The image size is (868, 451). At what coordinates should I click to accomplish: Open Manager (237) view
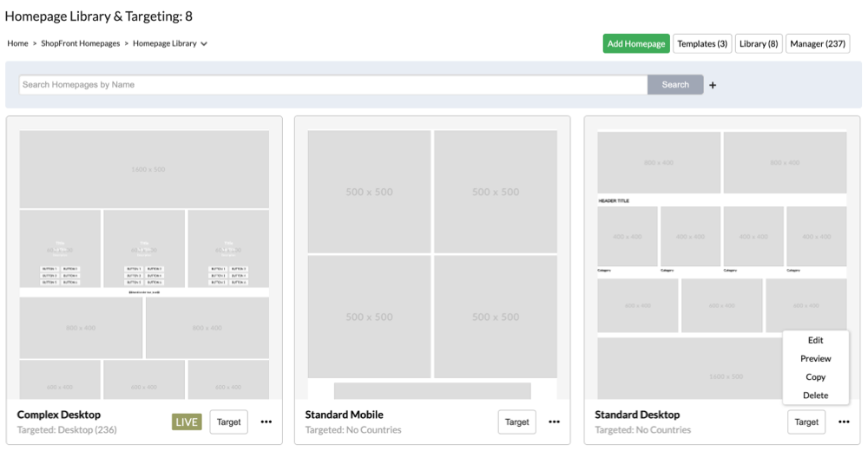pos(818,43)
